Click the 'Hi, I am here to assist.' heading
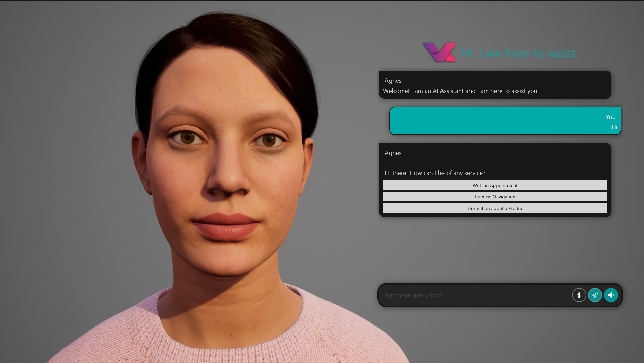 pyautogui.click(x=519, y=53)
